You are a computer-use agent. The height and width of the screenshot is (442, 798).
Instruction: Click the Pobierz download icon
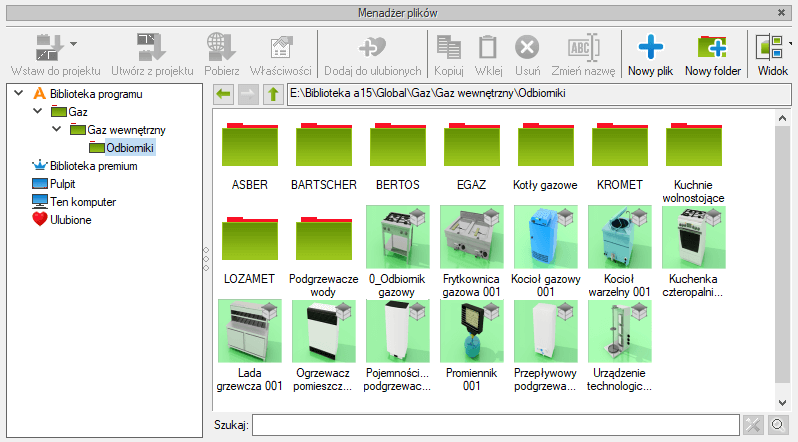click(221, 47)
